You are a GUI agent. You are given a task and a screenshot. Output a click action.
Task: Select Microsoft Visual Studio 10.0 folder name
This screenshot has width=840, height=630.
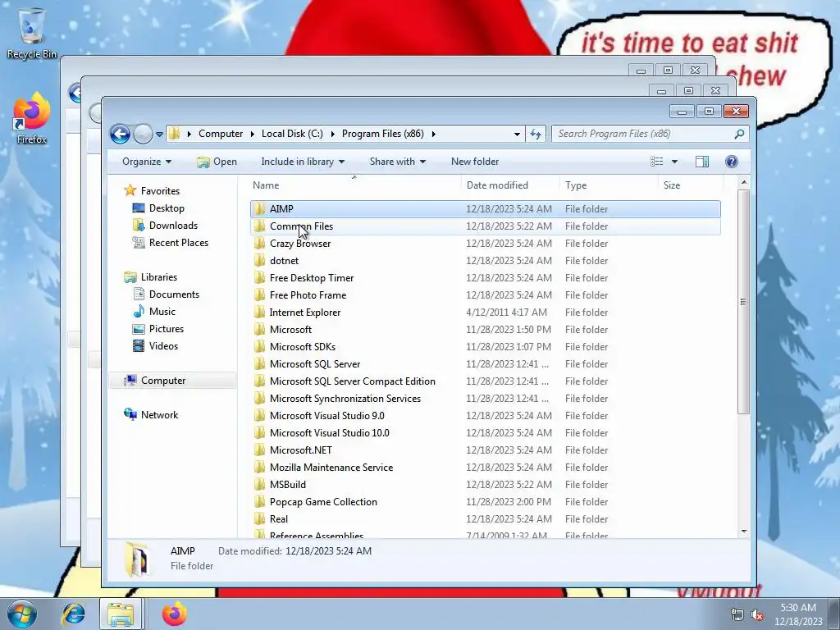click(x=330, y=433)
